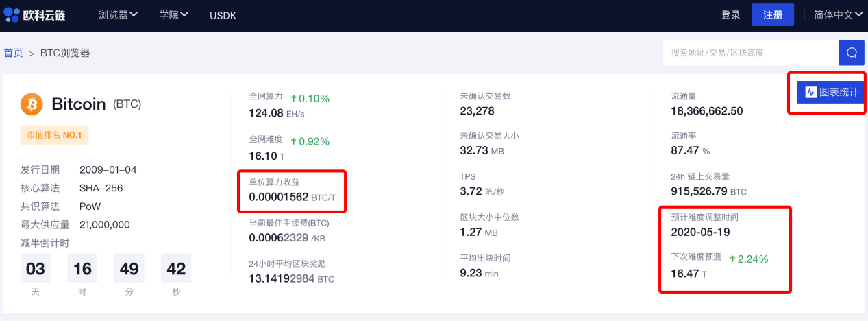Select the 21,000,000 最大供应量 value
Viewport: 868px width, 321px height.
[105, 225]
